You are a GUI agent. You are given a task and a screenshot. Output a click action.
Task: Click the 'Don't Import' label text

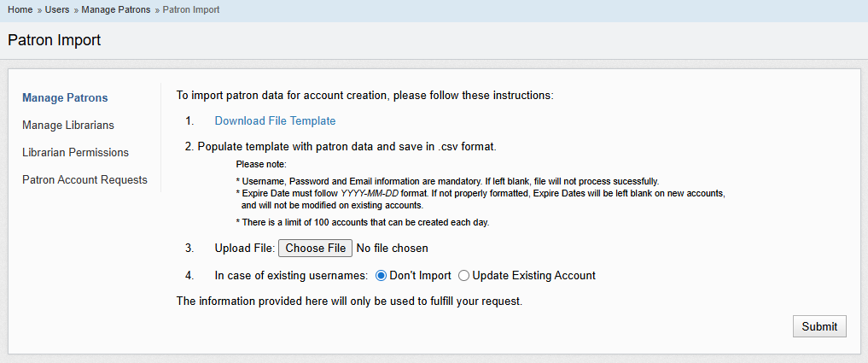tap(420, 275)
